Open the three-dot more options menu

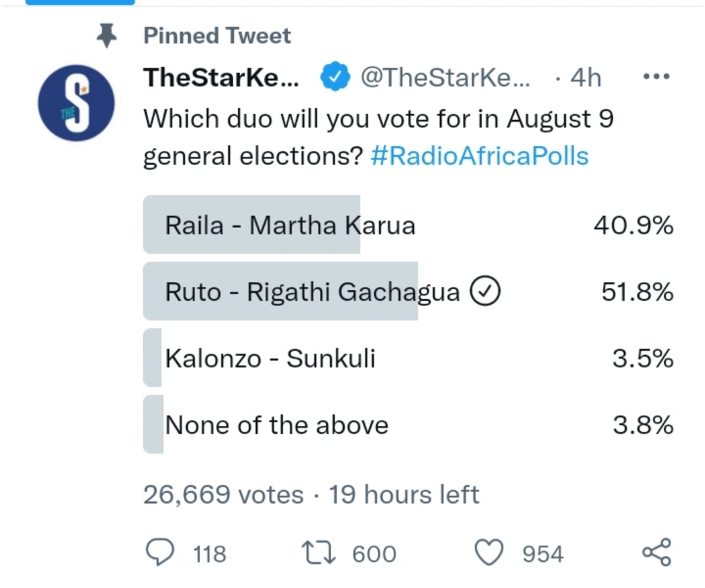coord(656,77)
